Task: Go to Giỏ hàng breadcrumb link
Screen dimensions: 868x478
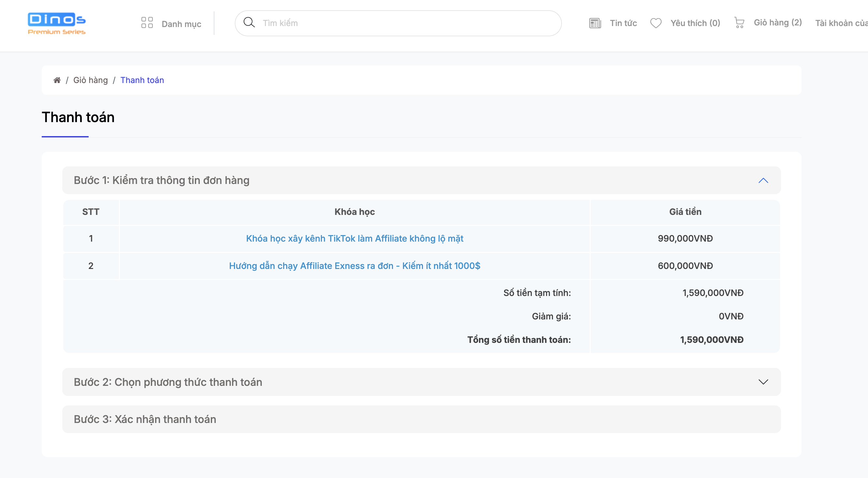Action: (x=90, y=80)
